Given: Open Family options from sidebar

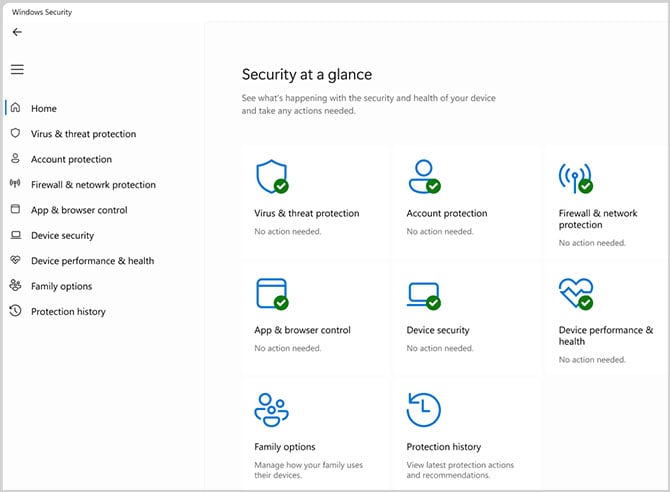Looking at the screenshot, I should click(62, 286).
